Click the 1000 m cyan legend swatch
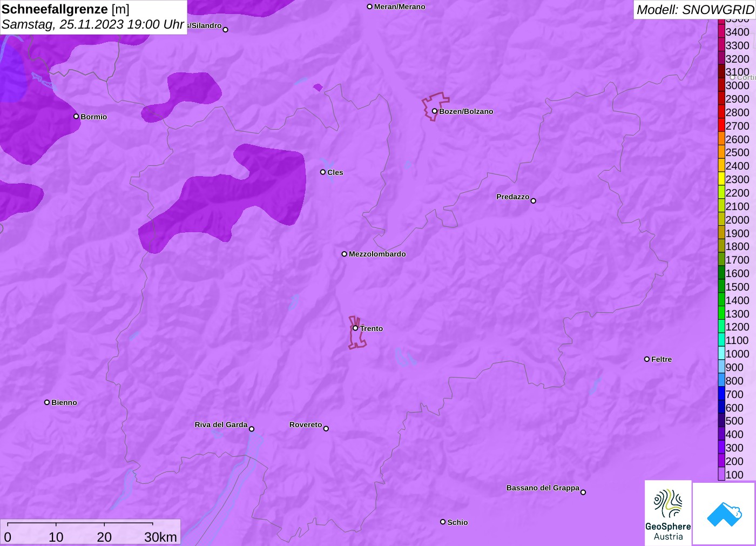The image size is (756, 546). tap(721, 354)
